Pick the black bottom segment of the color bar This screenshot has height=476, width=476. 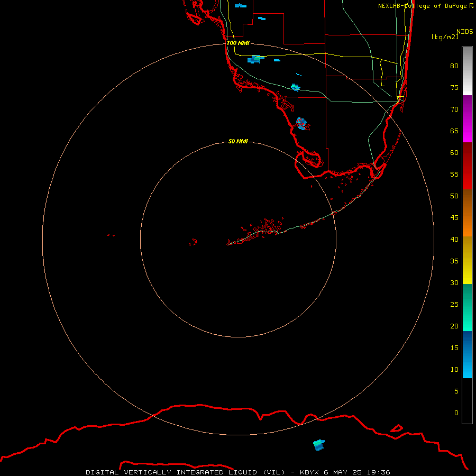pyautogui.click(x=467, y=401)
